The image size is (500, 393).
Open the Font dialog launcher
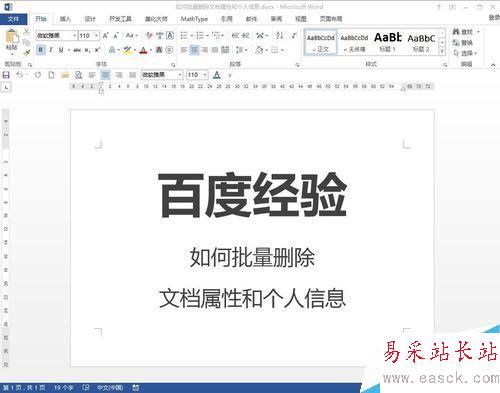point(173,65)
